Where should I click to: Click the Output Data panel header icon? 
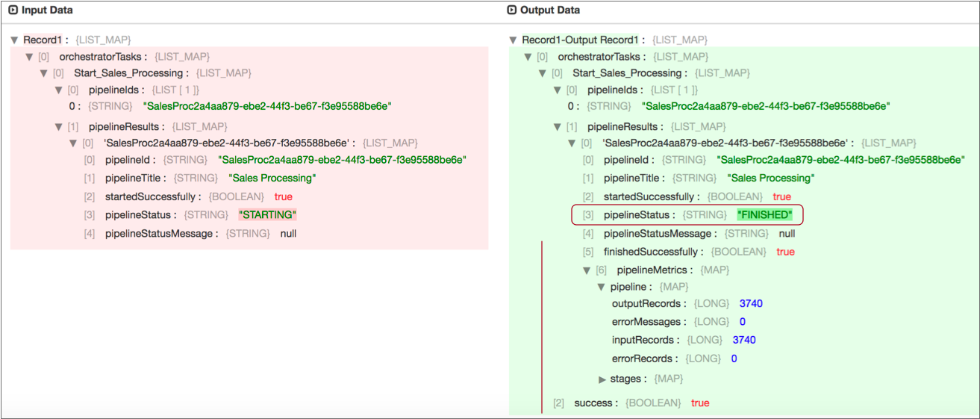coord(511,10)
